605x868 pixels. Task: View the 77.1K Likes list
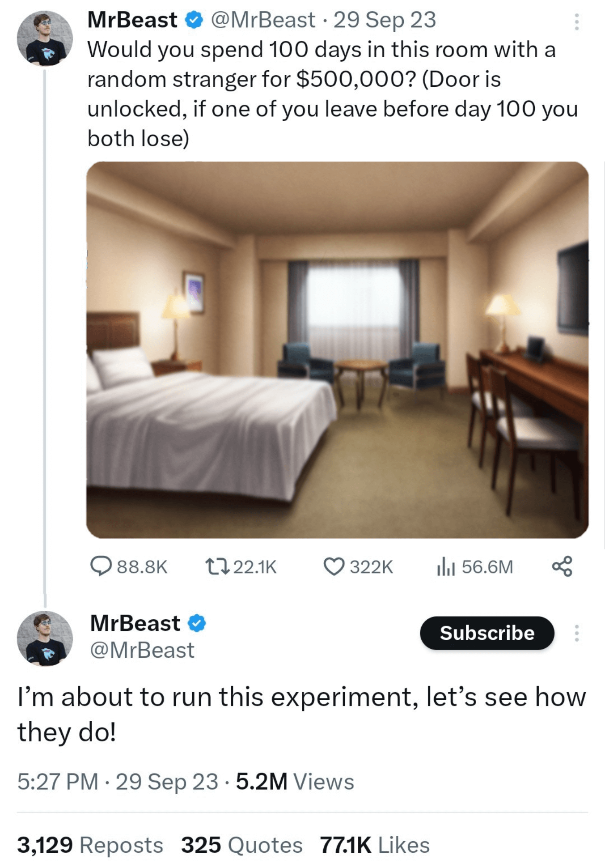375,845
